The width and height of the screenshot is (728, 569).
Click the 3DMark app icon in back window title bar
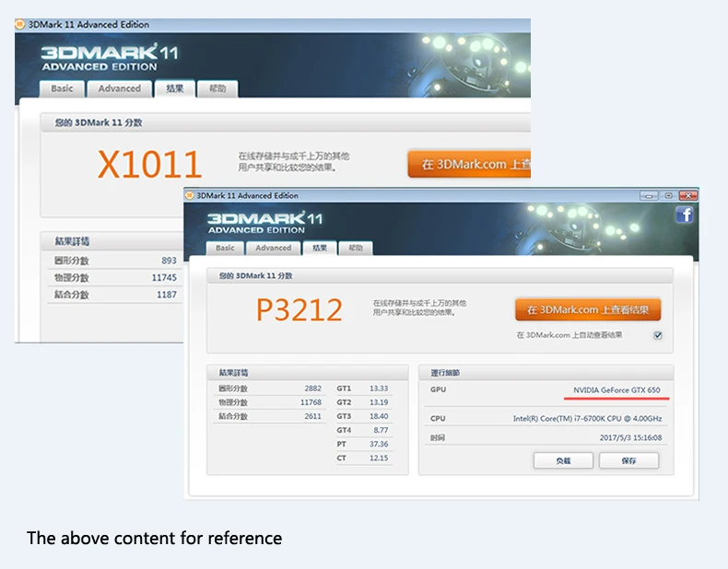pyautogui.click(x=20, y=24)
